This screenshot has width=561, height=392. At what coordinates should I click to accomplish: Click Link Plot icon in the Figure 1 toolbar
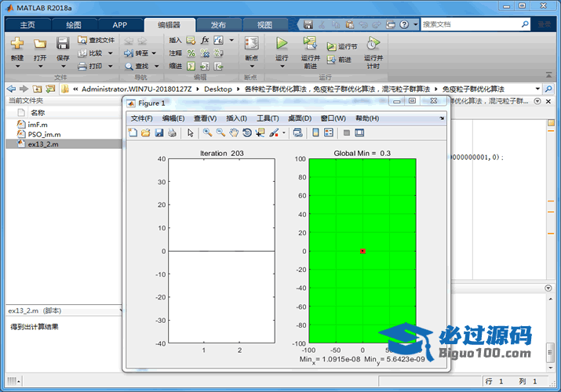pos(297,133)
